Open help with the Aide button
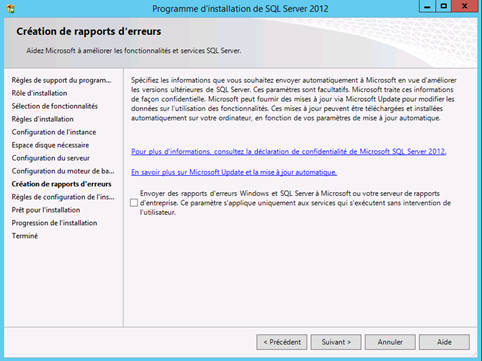482x361 pixels. (x=444, y=342)
